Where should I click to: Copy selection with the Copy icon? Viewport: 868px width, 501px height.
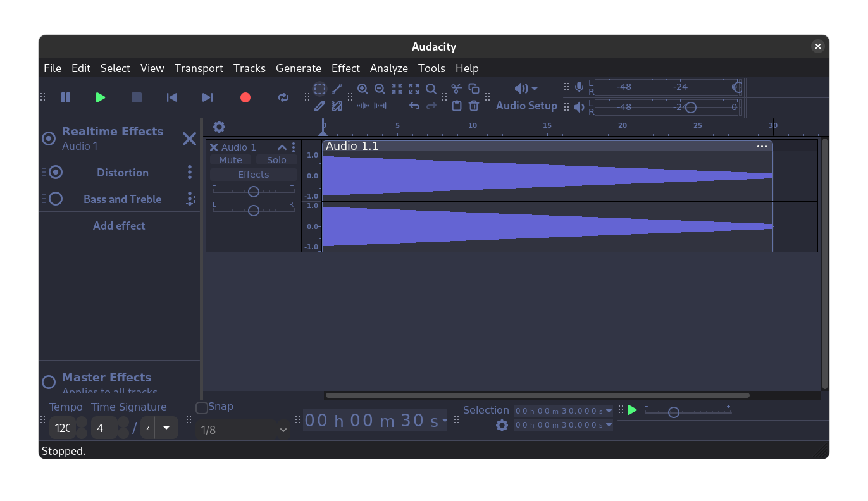point(474,89)
